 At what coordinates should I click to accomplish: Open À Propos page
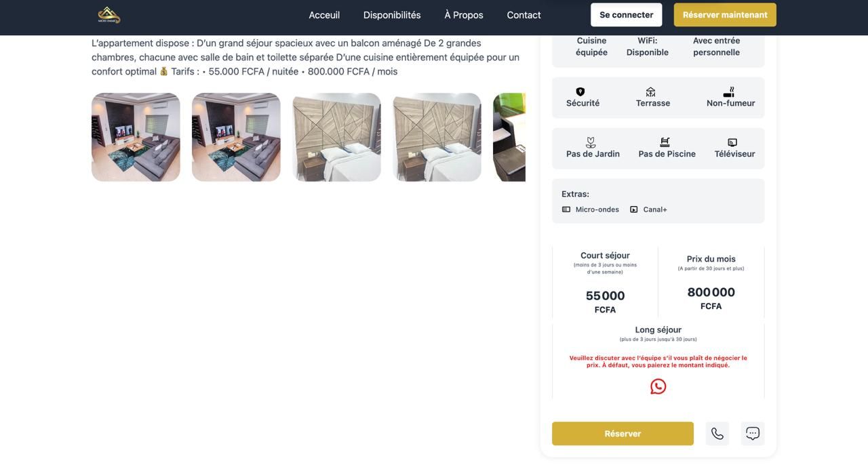pyautogui.click(x=464, y=15)
